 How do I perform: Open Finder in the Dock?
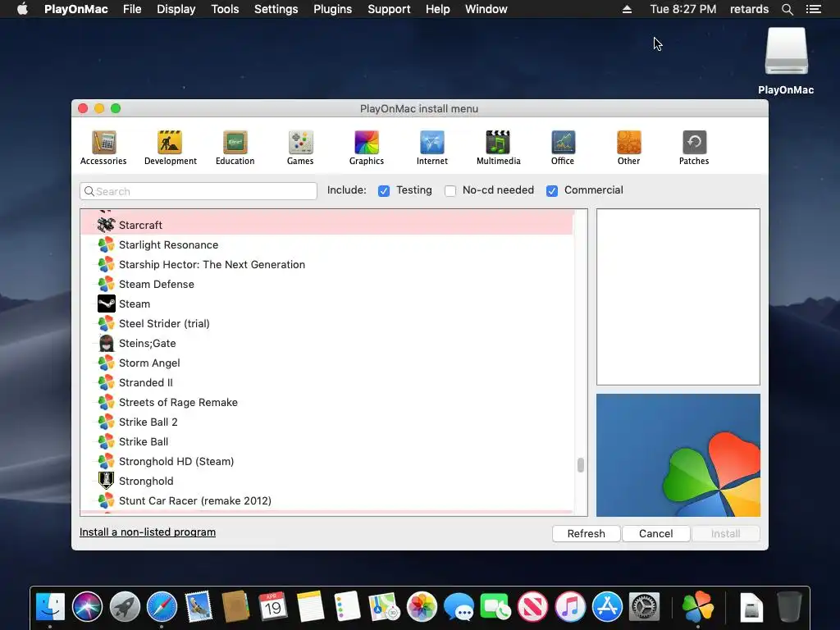coord(50,607)
